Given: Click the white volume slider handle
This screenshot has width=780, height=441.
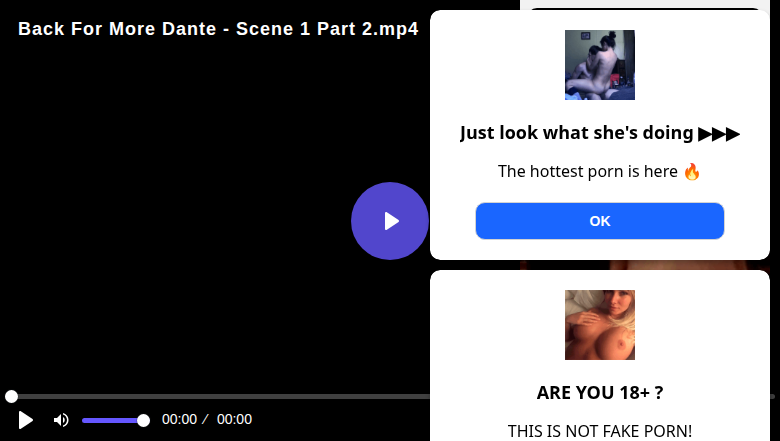Looking at the screenshot, I should click(x=143, y=420).
